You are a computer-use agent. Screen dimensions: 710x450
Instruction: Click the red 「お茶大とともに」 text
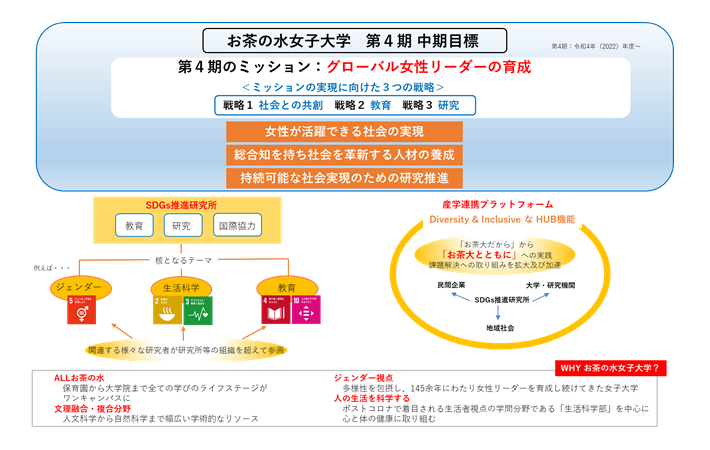[479, 254]
